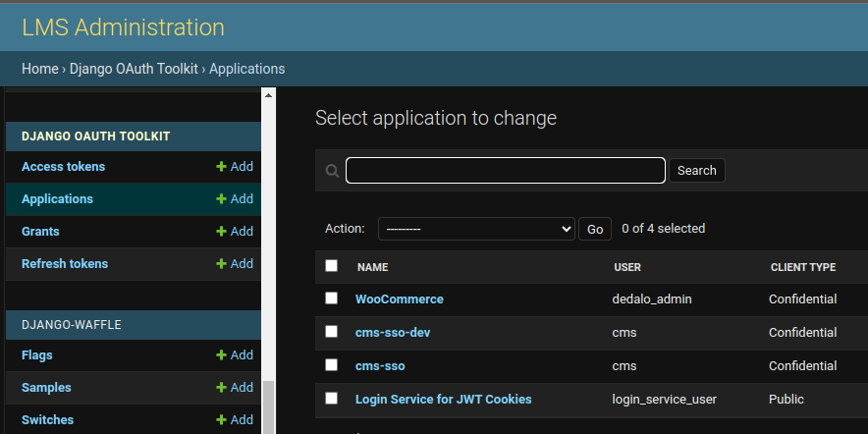Sort by NAME column header
Screen dimensions: 868x434
pos(372,267)
